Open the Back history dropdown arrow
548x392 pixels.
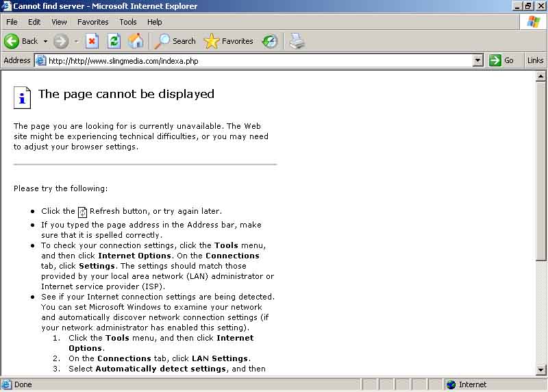tap(45, 41)
